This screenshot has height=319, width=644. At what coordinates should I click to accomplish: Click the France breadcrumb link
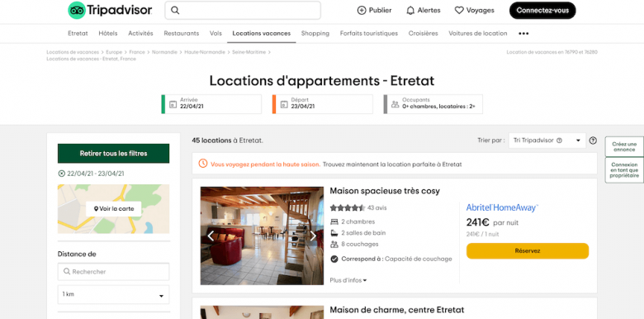tap(137, 52)
